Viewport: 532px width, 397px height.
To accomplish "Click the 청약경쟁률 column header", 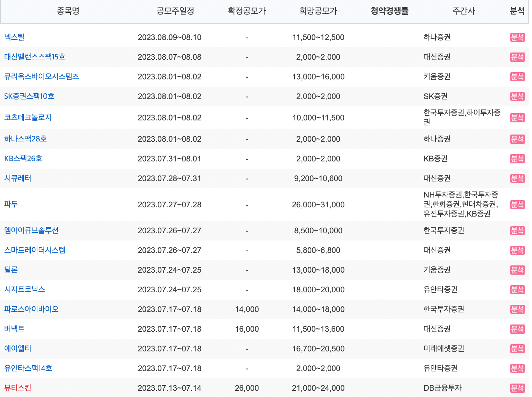I will click(x=390, y=11).
